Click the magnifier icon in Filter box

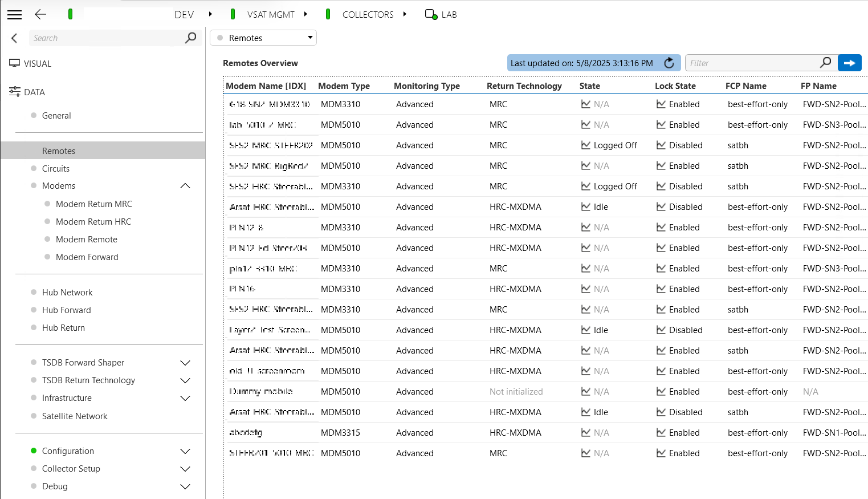point(825,63)
